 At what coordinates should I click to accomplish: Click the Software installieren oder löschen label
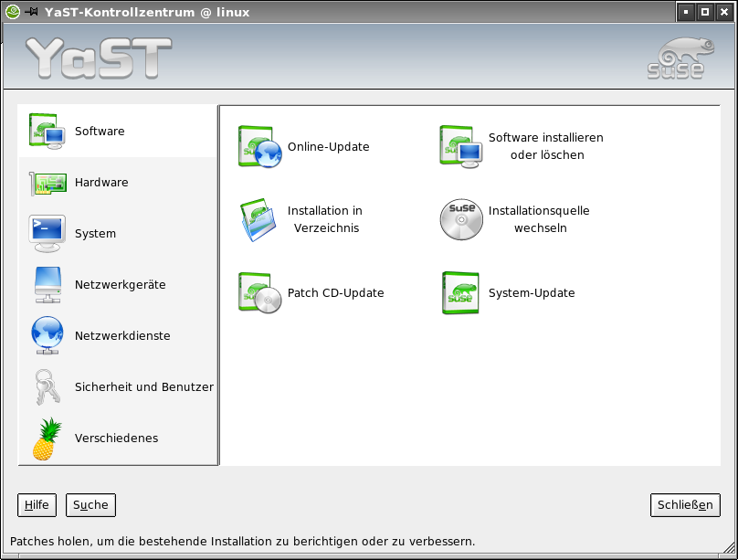(x=546, y=146)
